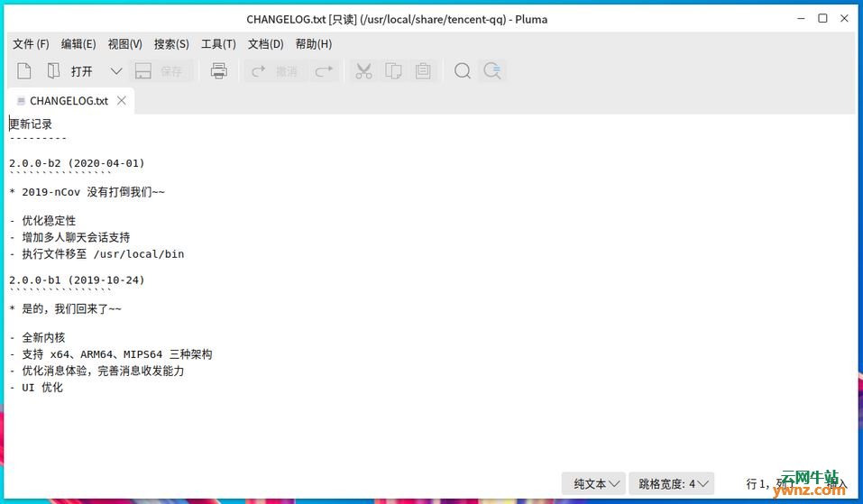Screen dimensions: 863x504
Task: Open the 工具(T) menu
Action: [x=218, y=44]
